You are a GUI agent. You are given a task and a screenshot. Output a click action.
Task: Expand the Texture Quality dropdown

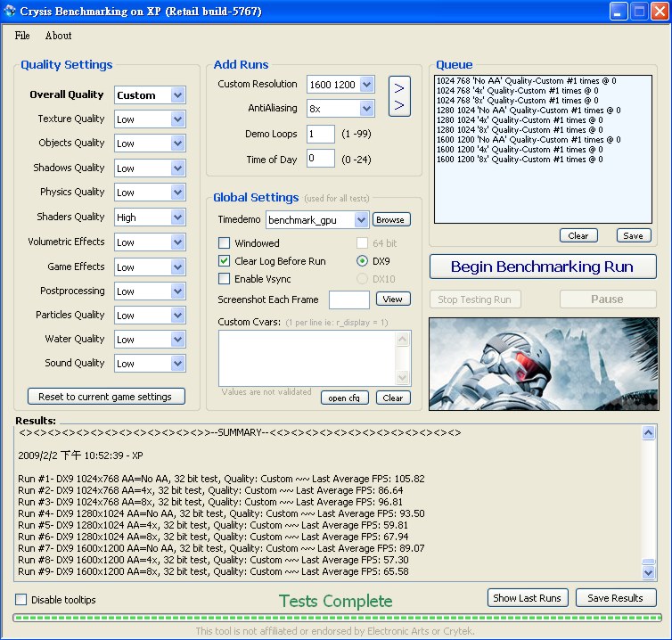(177, 119)
